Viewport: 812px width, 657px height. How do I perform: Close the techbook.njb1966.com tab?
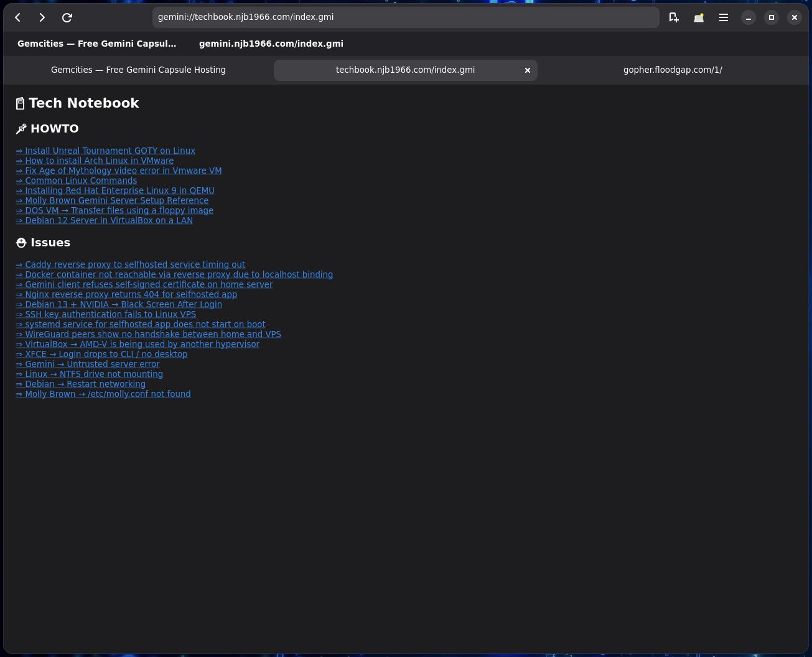(x=527, y=70)
